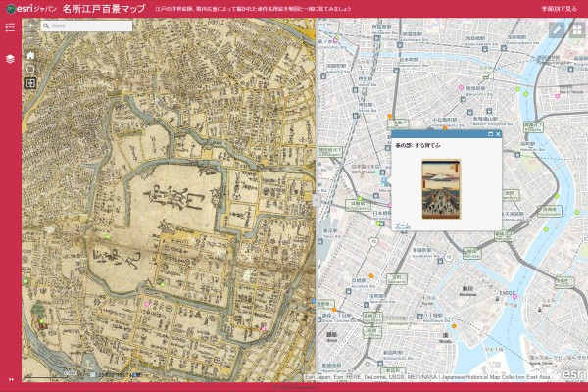This screenshot has width=588, height=392.
Task: Click the ukiyo-e thumbnail in popup
Action: pyautogui.click(x=440, y=186)
